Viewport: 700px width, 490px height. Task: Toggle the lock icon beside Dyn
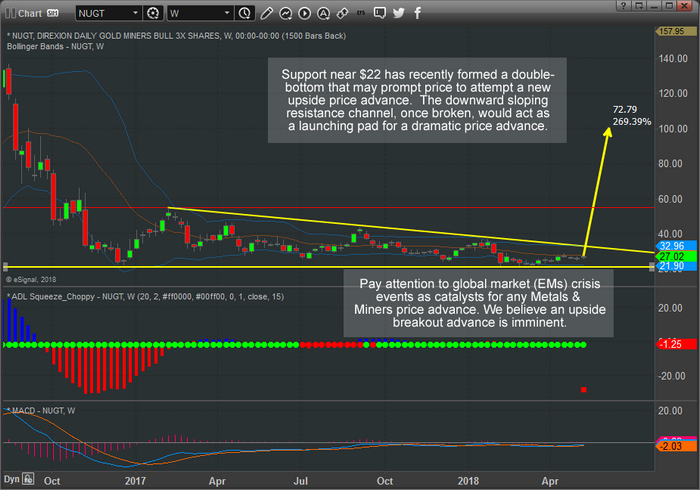click(28, 479)
